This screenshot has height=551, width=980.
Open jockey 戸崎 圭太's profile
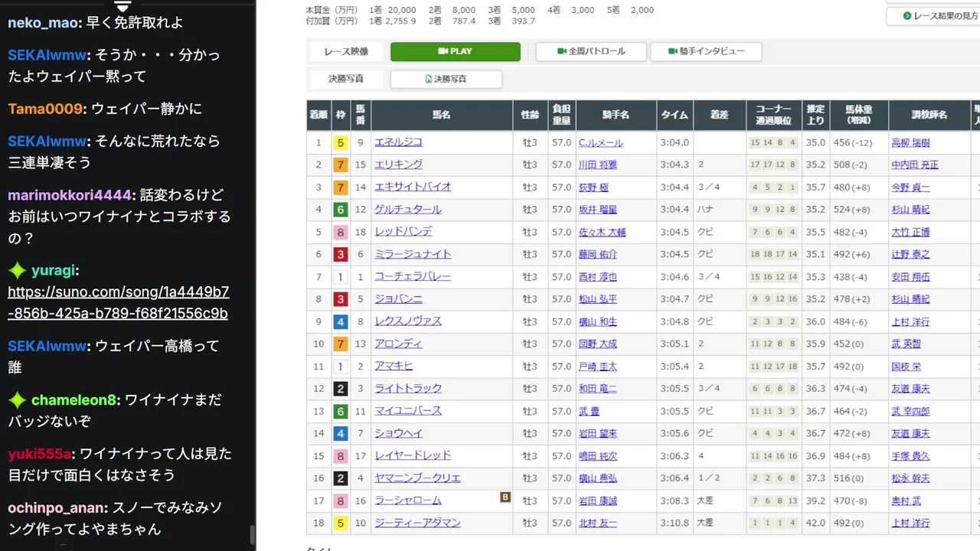coord(598,366)
